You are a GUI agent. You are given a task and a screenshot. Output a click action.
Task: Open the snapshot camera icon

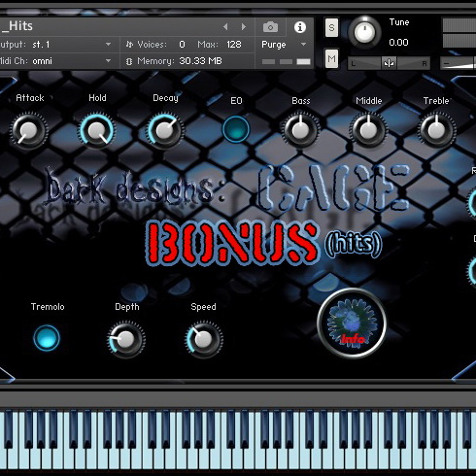point(270,27)
